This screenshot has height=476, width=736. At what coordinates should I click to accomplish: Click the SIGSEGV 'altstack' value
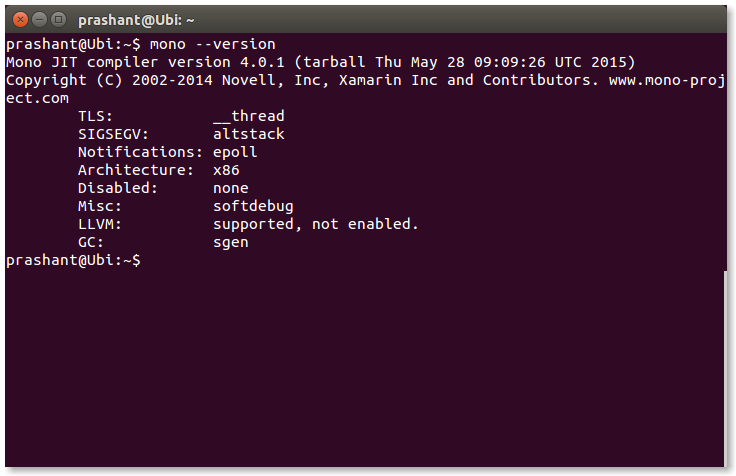point(249,134)
